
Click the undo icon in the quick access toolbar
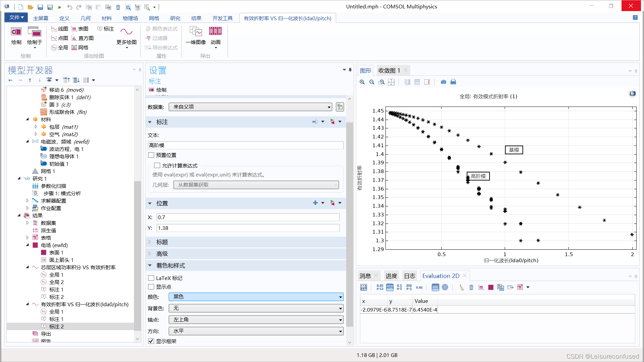tap(70, 7)
